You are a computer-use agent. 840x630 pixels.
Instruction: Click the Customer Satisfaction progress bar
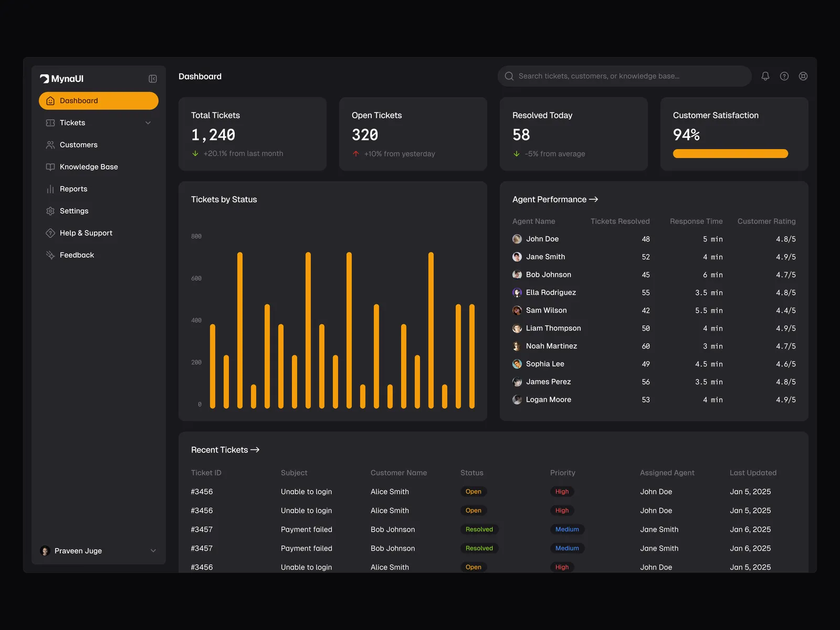tap(730, 154)
